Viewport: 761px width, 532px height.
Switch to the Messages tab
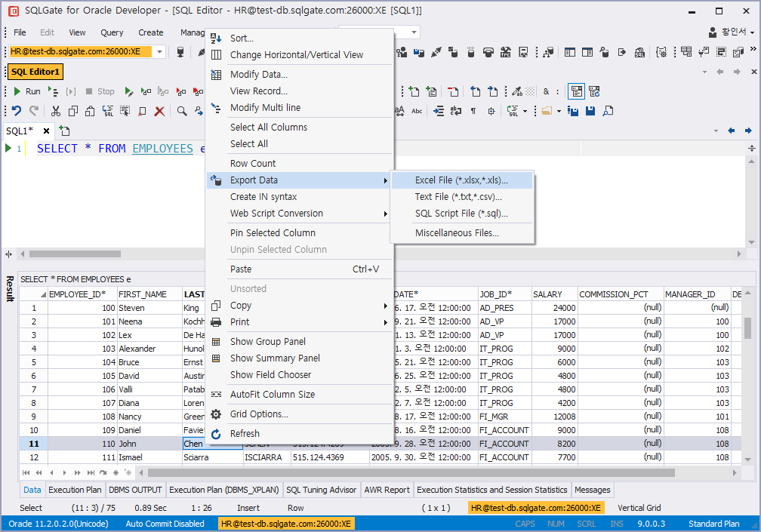pyautogui.click(x=592, y=490)
